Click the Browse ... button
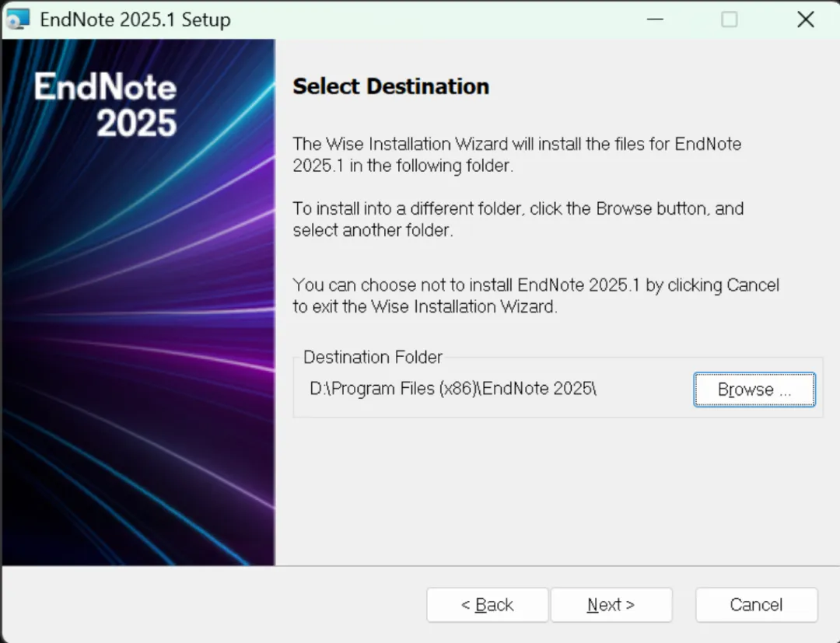Viewport: 840px width, 643px height. tap(754, 390)
